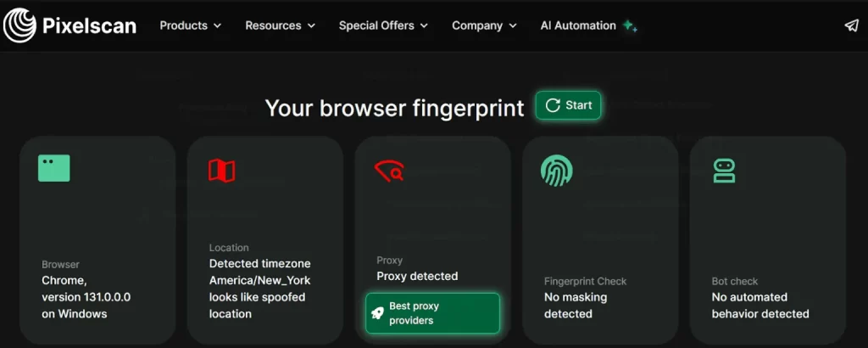
Task: Click the 'Detected timezone America/New_York' text
Action: point(260,272)
